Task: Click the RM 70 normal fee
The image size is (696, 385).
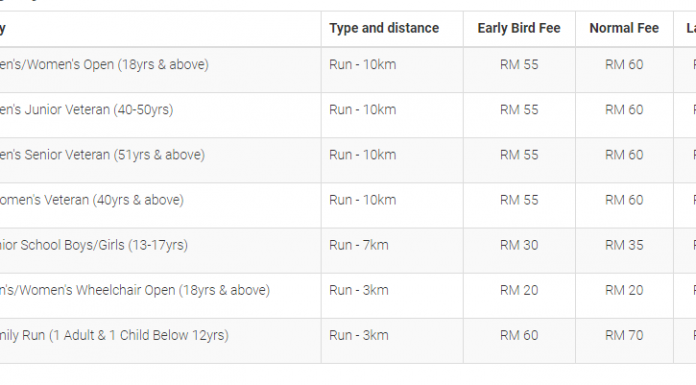Action: click(624, 335)
